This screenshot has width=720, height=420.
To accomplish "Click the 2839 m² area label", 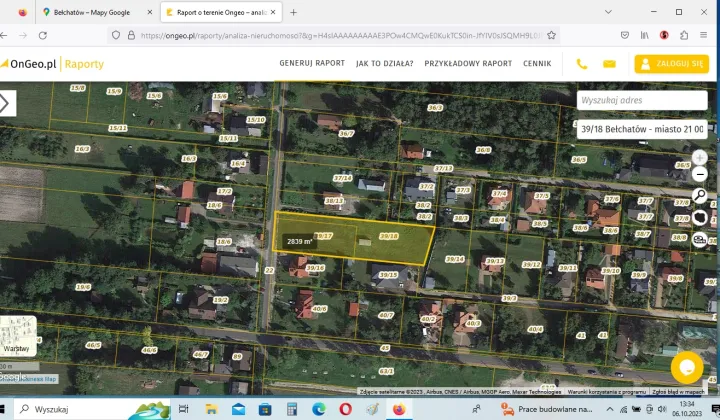I will coord(299,241).
